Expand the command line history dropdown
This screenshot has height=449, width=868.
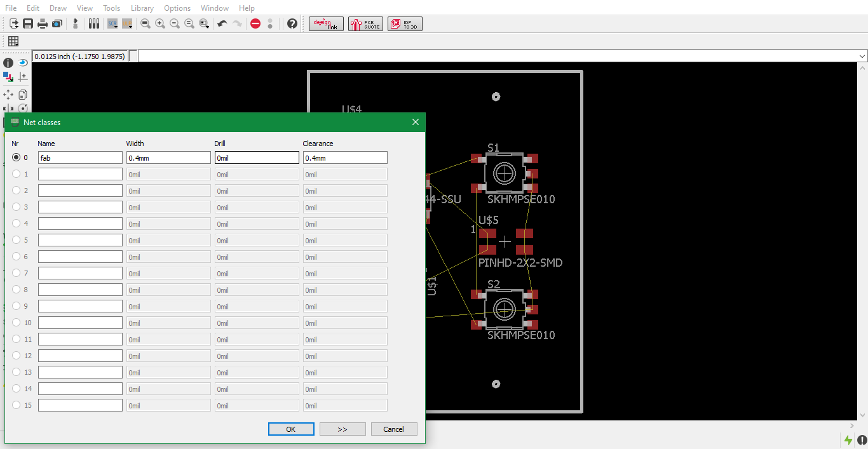pos(862,56)
